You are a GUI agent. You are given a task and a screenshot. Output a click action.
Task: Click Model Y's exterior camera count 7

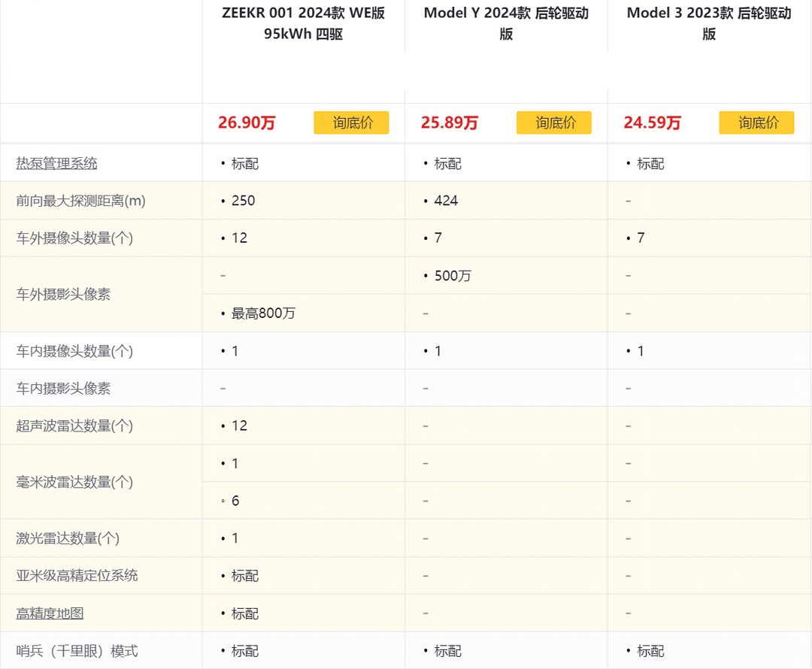[438, 238]
